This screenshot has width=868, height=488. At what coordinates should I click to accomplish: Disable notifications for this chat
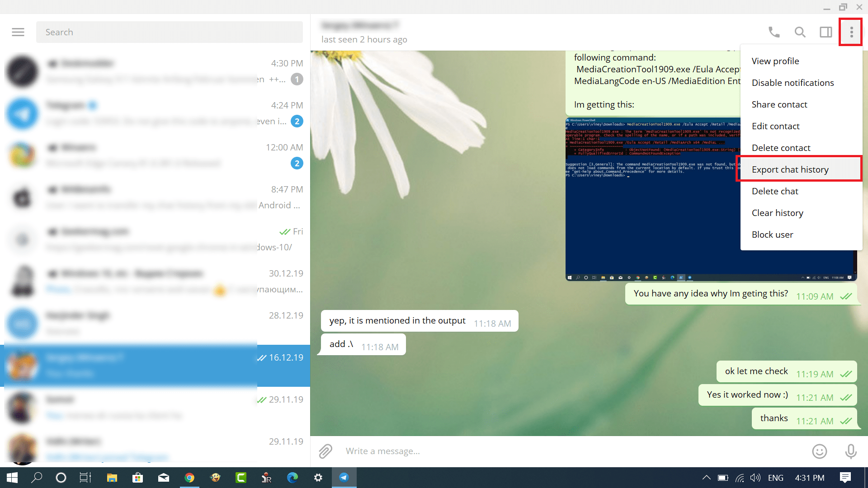tap(793, 83)
